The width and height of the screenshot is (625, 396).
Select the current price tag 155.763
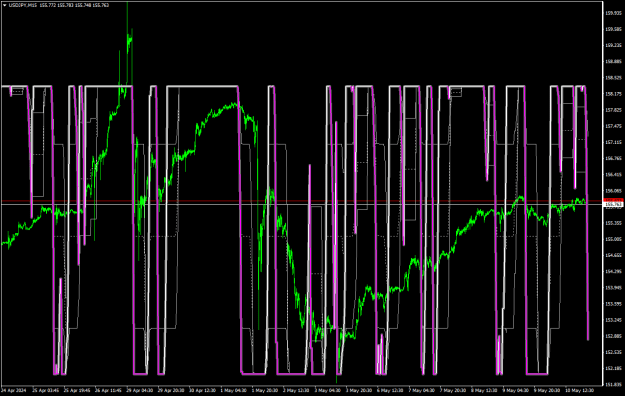click(x=613, y=204)
